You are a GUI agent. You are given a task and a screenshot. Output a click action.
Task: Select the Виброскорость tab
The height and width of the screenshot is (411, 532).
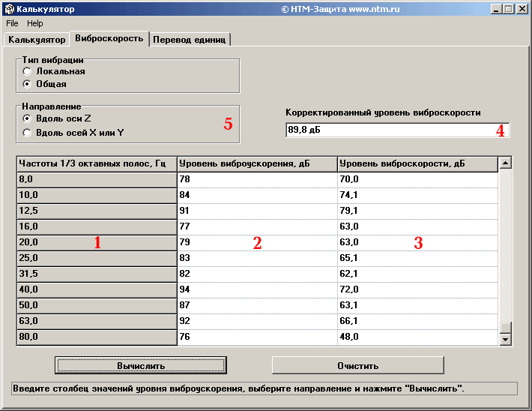pyautogui.click(x=109, y=38)
